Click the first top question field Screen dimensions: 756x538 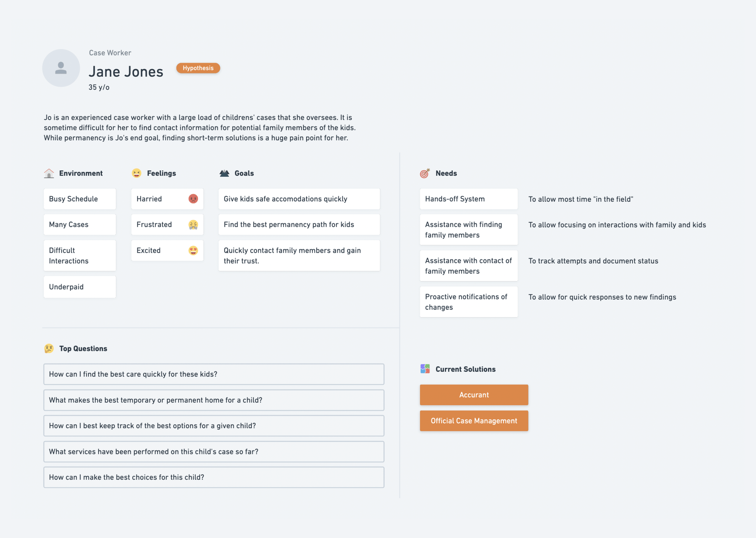tap(214, 374)
